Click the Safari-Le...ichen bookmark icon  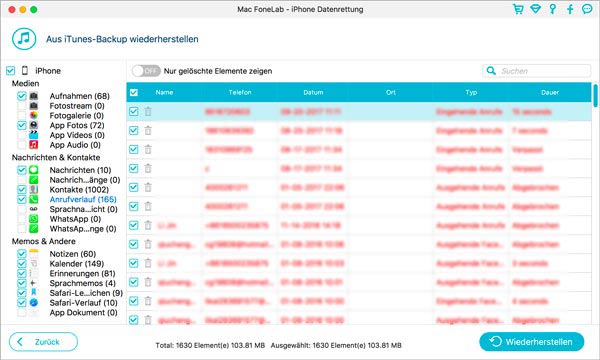pos(34,293)
